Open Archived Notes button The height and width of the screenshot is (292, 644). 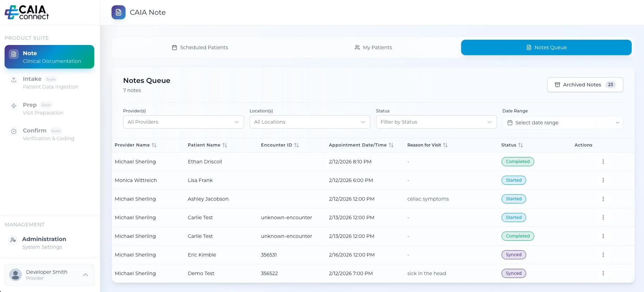(585, 85)
